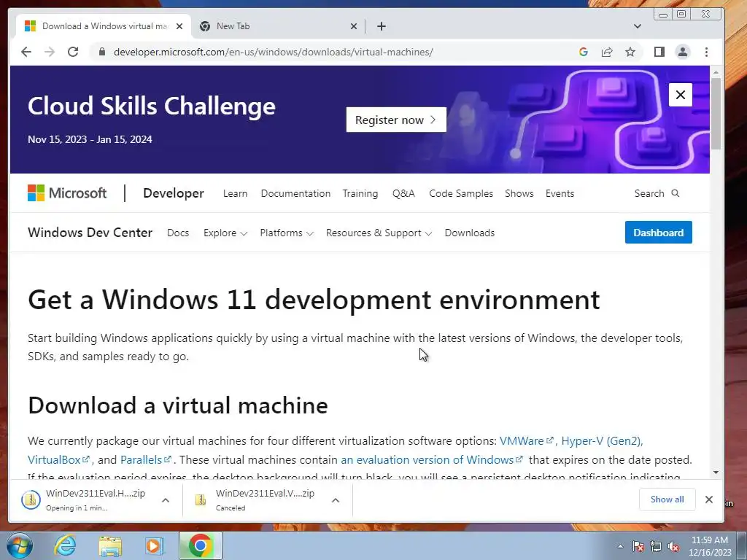This screenshot has height=560, width=747.
Task: Expand options for WinDev2311Eval.H....zip download
Action: (x=166, y=500)
